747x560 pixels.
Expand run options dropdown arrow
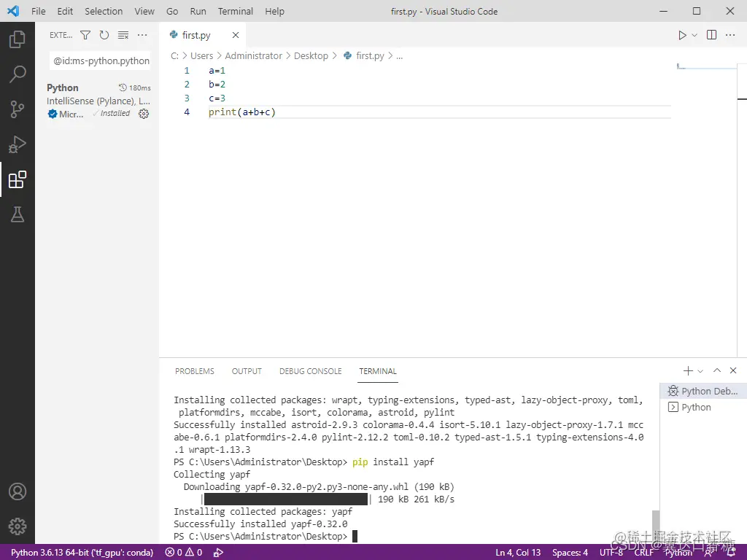[x=694, y=35]
